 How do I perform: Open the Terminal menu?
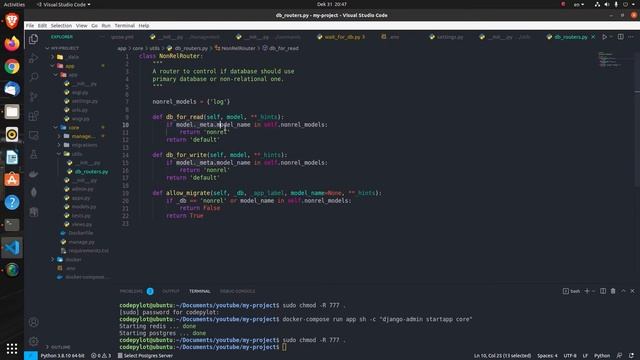coord(124,25)
